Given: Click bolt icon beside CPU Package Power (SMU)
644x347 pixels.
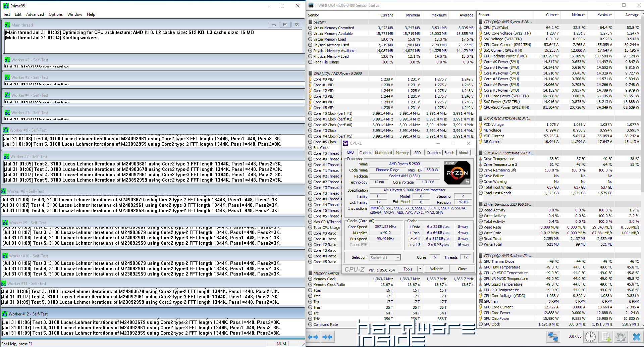Looking at the screenshot, I should 481,56.
